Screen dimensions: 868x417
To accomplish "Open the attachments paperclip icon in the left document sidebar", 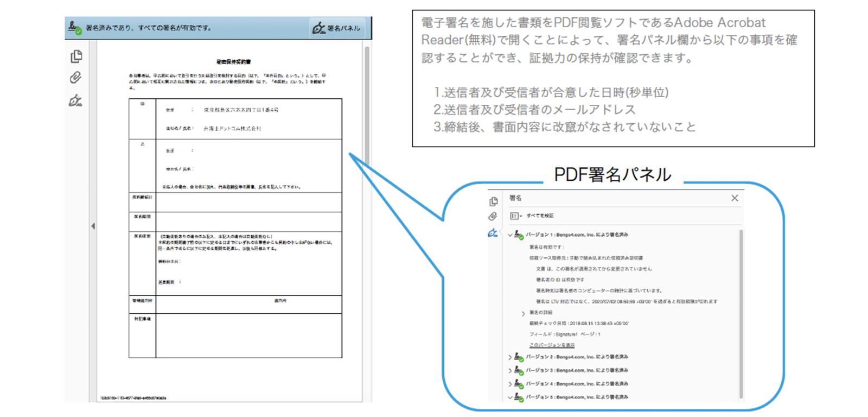I will point(76,78).
